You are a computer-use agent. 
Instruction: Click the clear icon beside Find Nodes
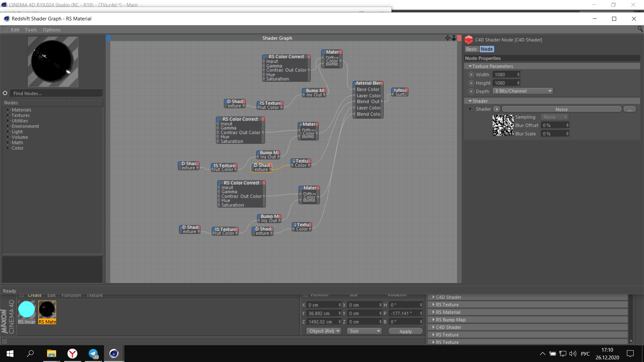[x=5, y=93]
